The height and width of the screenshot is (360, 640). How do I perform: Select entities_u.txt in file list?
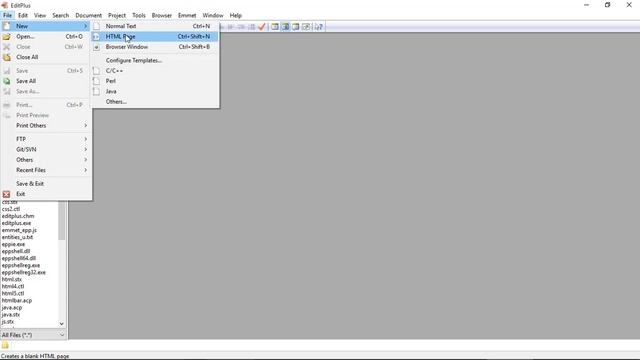(x=17, y=237)
